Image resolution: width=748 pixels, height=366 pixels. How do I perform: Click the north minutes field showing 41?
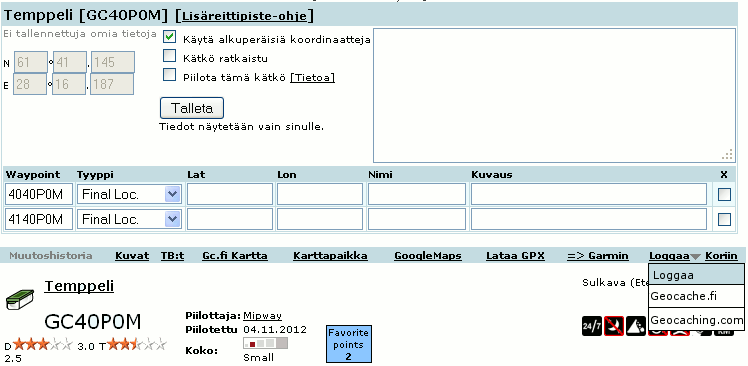tap(70, 62)
